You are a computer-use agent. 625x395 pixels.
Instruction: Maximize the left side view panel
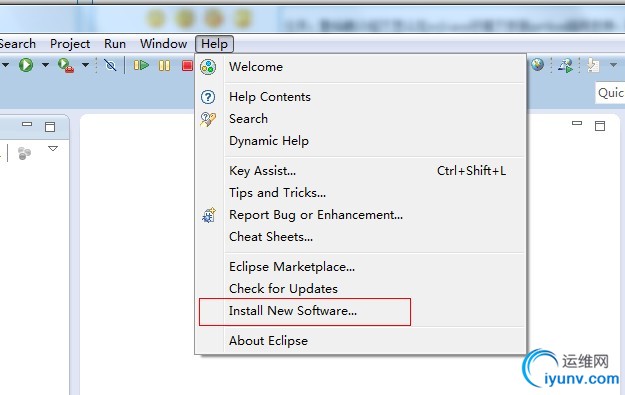tap(50, 127)
